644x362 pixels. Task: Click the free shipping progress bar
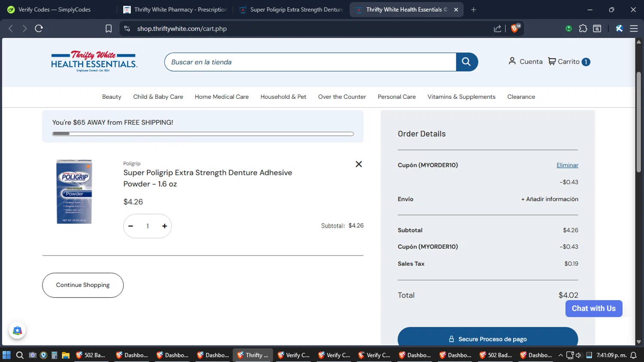click(x=203, y=134)
